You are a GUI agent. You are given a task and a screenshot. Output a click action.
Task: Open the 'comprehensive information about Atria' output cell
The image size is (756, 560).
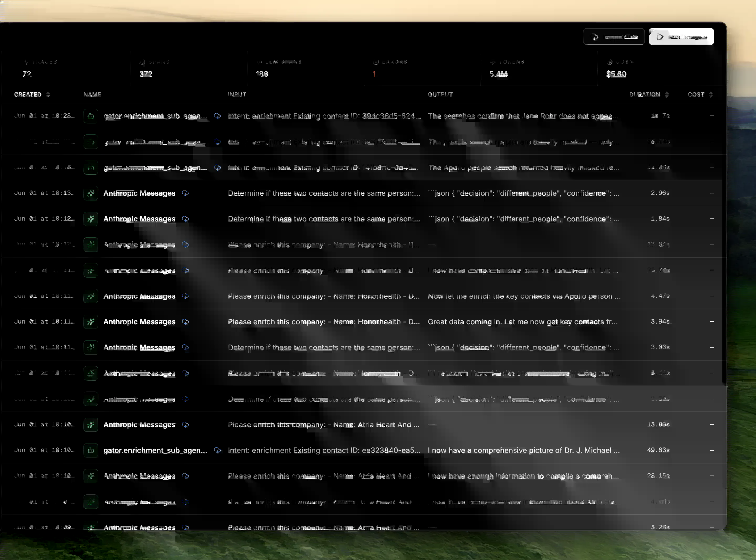[524, 502]
